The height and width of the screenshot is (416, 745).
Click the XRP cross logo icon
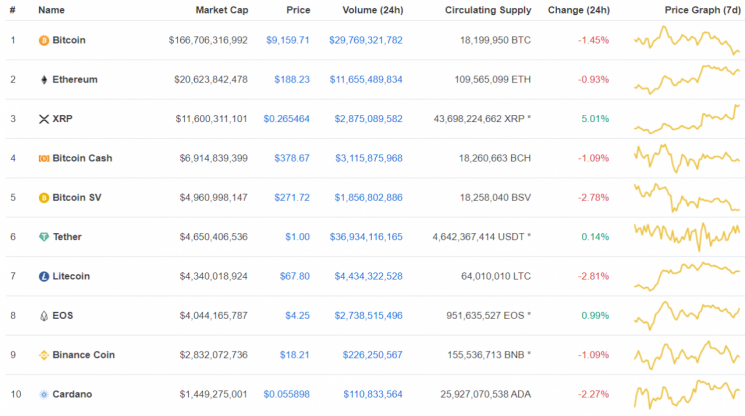tap(44, 119)
